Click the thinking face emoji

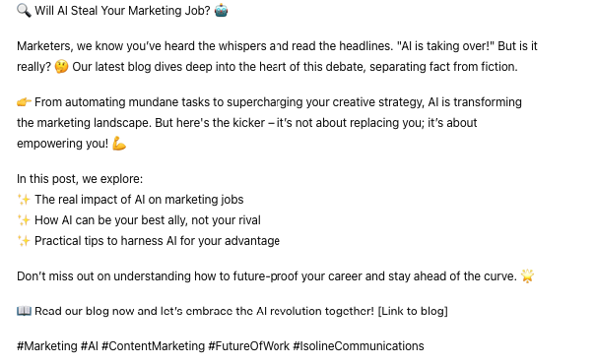pos(62,67)
